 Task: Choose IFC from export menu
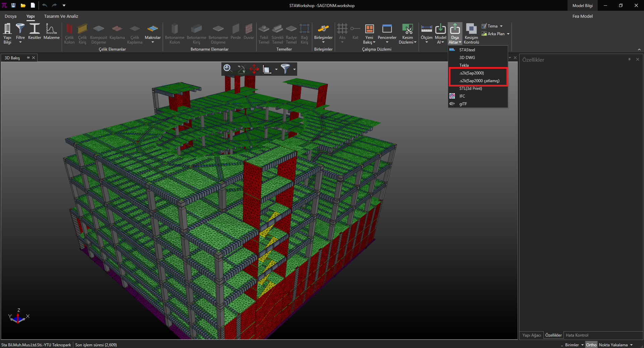pyautogui.click(x=462, y=96)
